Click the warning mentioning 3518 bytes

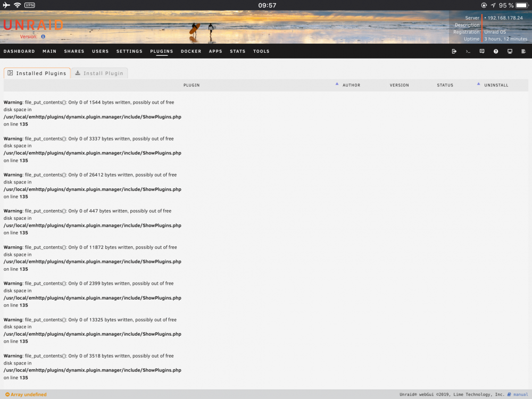[92, 367]
